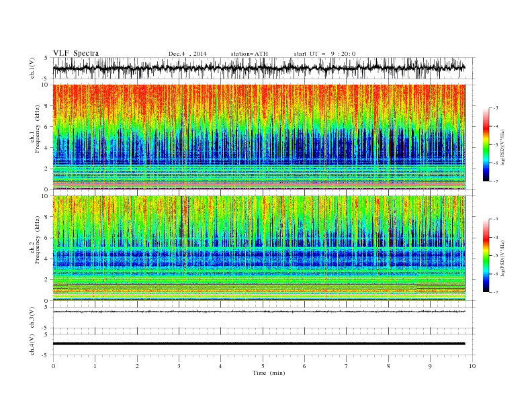532x411 pixels.
Task: Click the "VLF Spectra" plot title
Action: pos(76,53)
